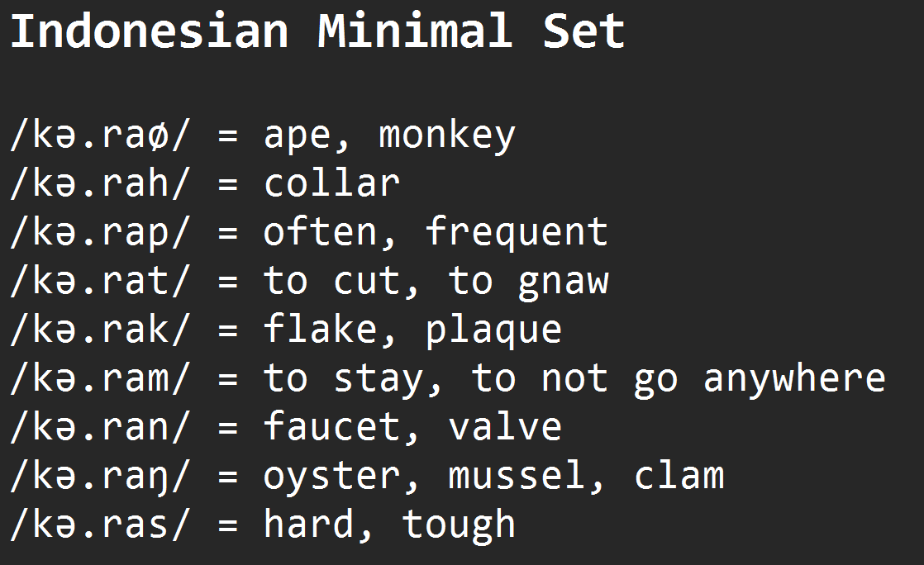Click the 'Indonesian Minimal Set' heading

pyautogui.click(x=317, y=31)
